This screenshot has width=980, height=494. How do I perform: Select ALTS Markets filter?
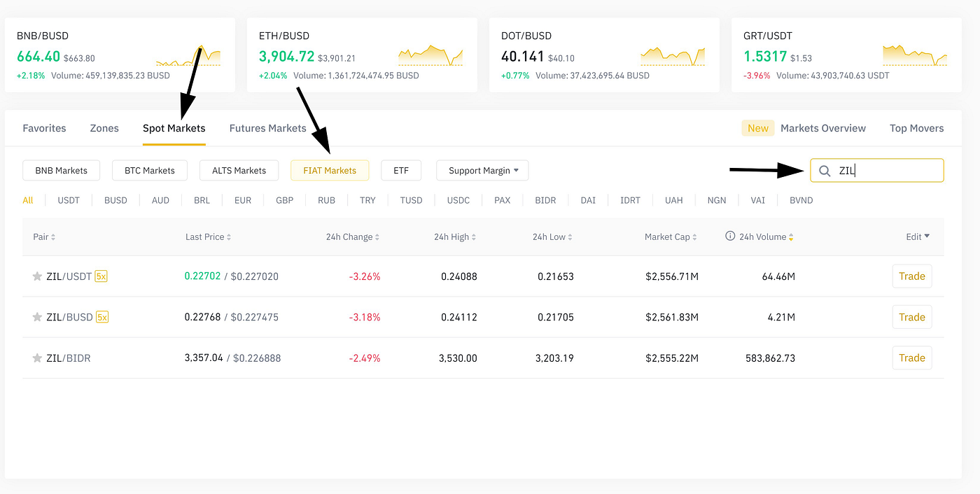239,171
